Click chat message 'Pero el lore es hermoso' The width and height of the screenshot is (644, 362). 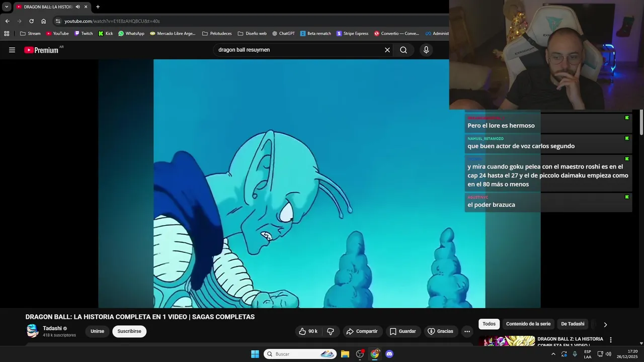point(501,126)
